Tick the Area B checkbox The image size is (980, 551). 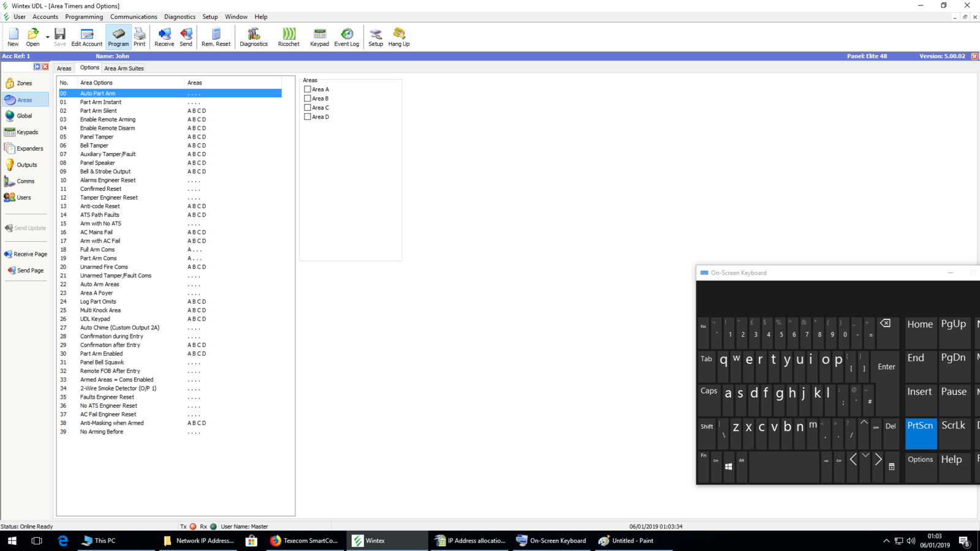click(x=307, y=99)
